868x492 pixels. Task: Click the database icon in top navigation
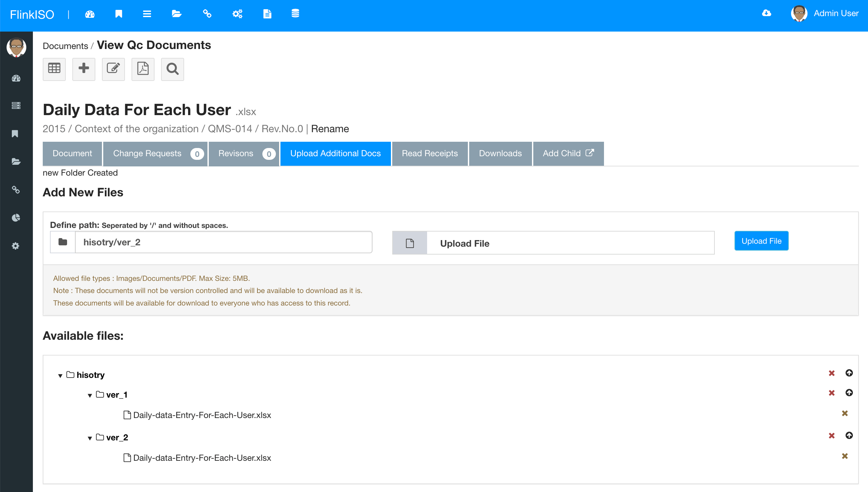click(x=295, y=13)
